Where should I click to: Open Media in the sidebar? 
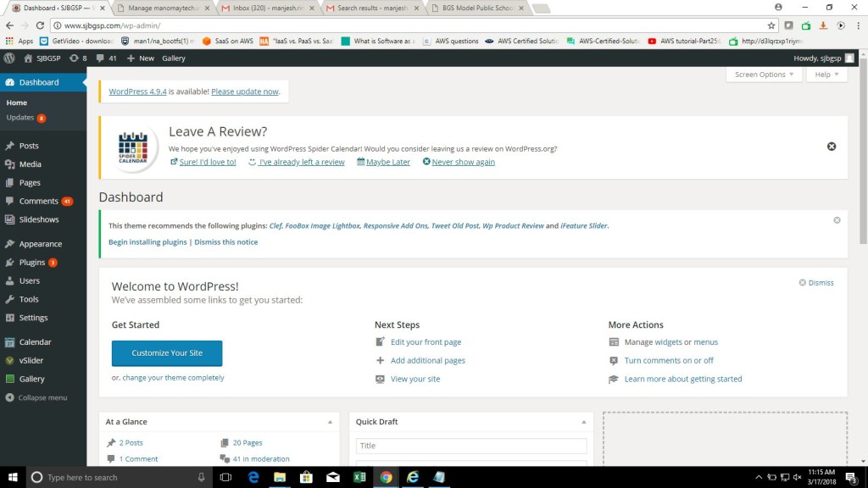click(30, 164)
